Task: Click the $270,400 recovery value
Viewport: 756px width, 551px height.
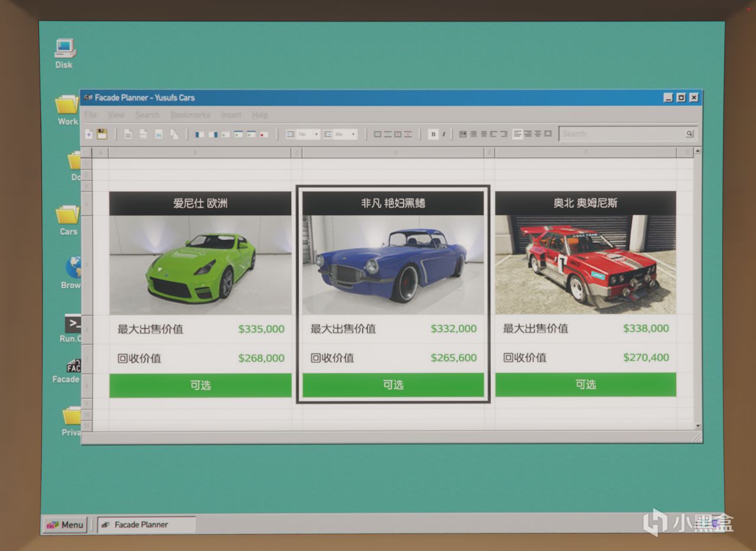Action: (646, 357)
